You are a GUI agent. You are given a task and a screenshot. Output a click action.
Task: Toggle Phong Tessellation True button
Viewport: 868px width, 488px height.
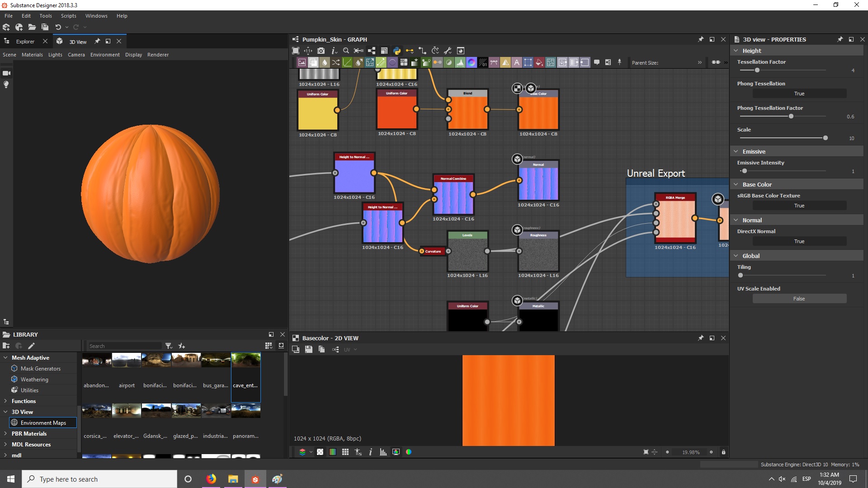point(799,94)
